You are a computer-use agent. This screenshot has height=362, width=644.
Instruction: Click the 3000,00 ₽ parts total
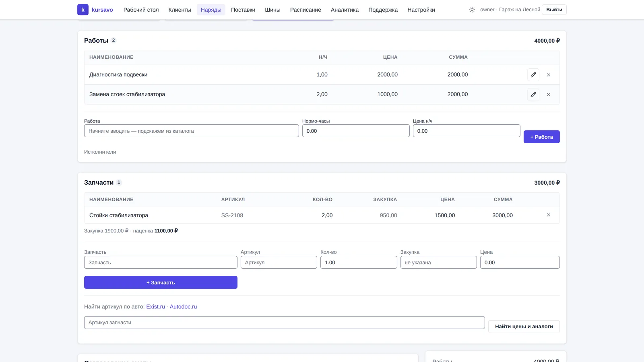pyautogui.click(x=547, y=183)
